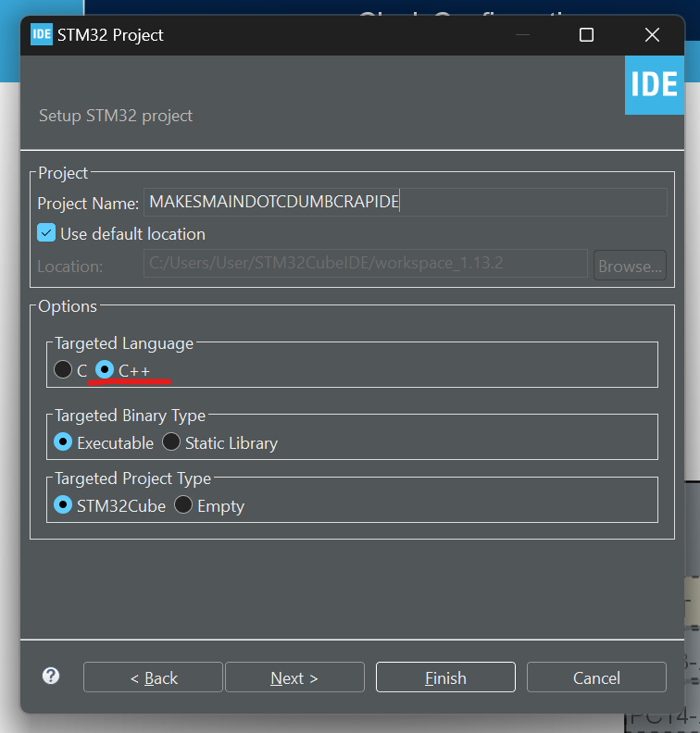Click the Project Name input field
The width and height of the screenshot is (700, 733).
click(x=405, y=202)
